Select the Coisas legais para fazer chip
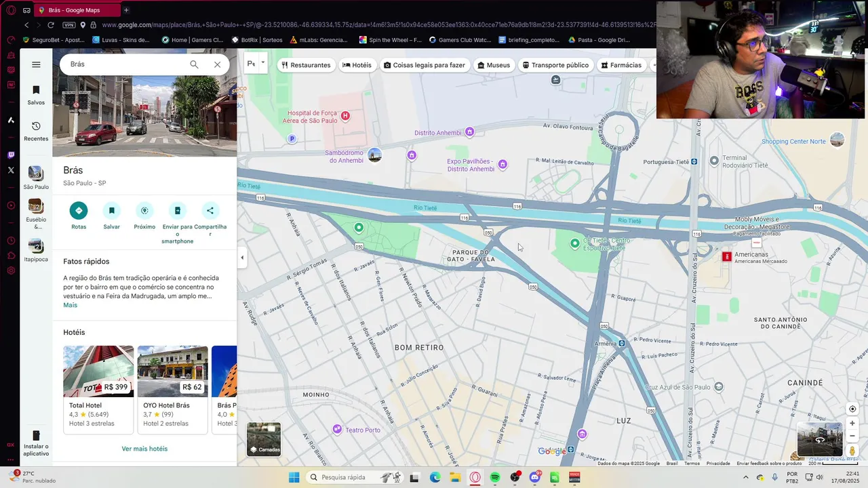This screenshot has width=868, height=488. tap(425, 65)
